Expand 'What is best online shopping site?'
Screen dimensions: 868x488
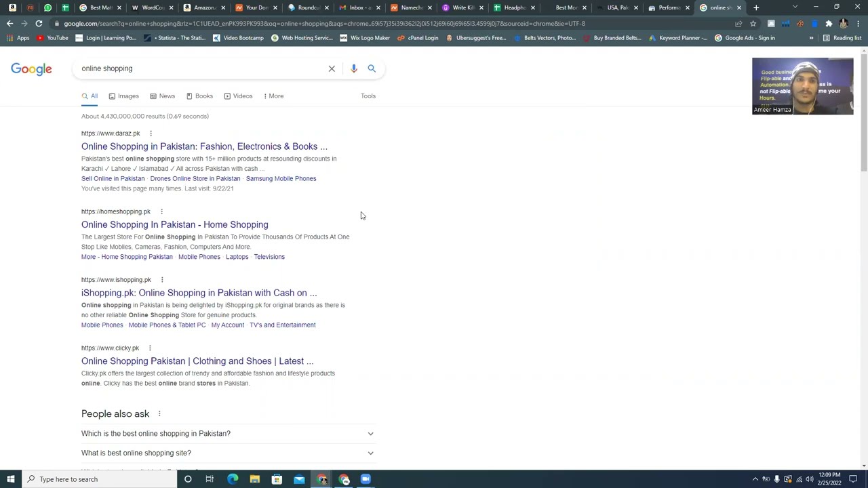[x=227, y=453]
